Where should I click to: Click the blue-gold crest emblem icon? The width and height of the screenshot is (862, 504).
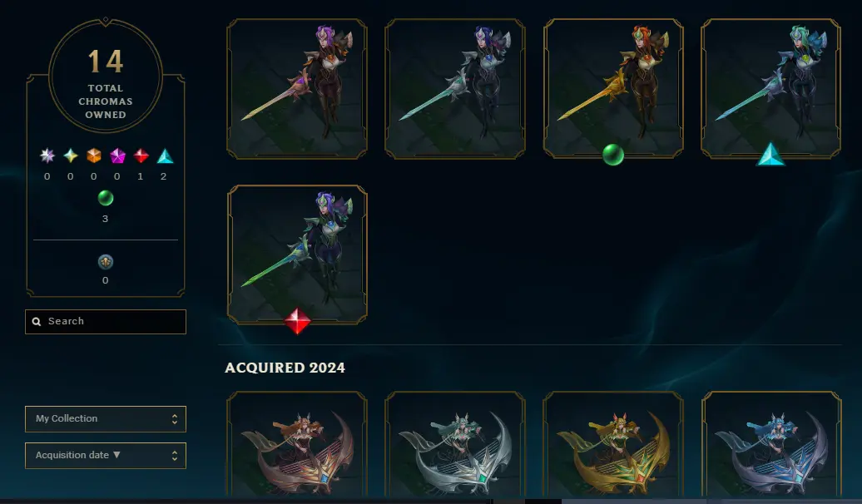(x=106, y=262)
